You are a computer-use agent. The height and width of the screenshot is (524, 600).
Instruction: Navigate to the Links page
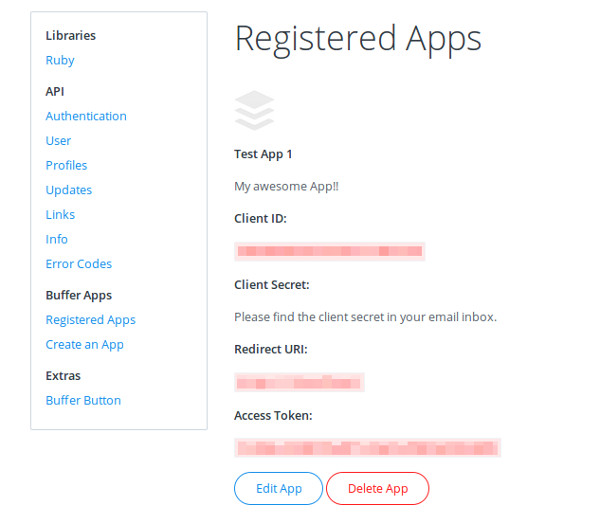pyautogui.click(x=60, y=214)
